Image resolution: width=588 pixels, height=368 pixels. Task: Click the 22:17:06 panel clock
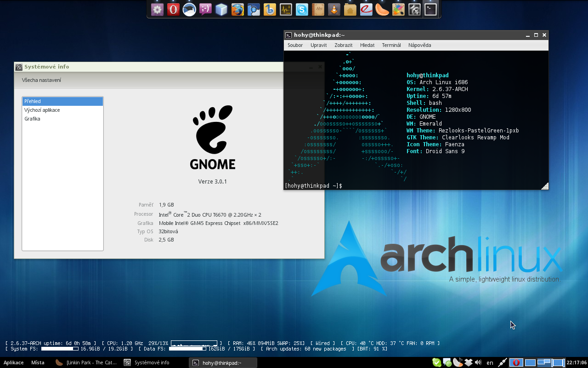577,362
